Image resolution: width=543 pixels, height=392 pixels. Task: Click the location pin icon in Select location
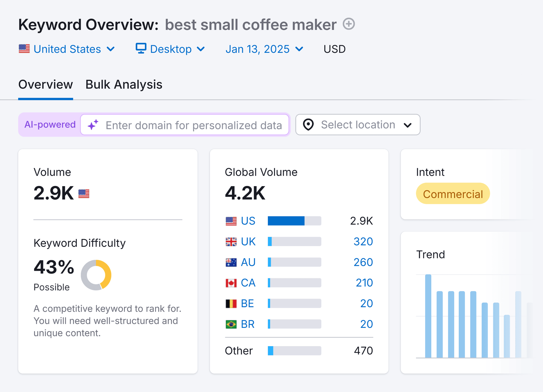click(309, 125)
